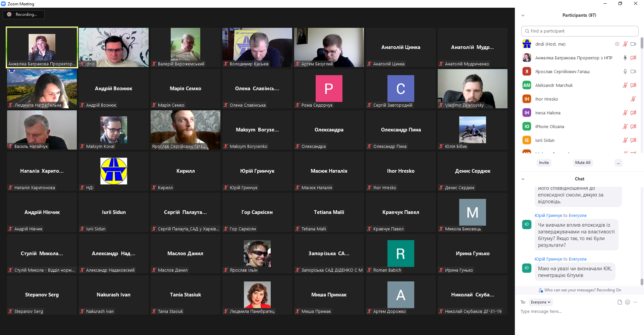
Task: Click the privacy icon beside 'Who can see your messages?'
Action: (x=540, y=290)
